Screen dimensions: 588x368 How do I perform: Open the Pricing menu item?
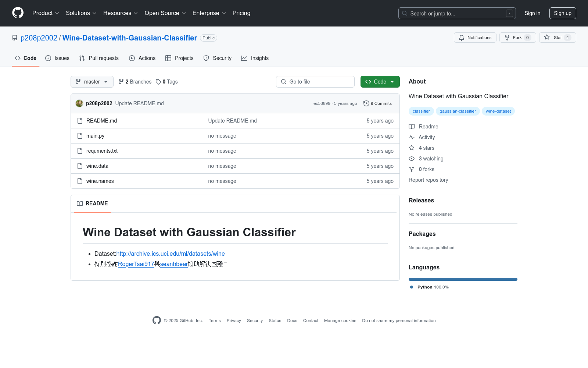coord(241,13)
